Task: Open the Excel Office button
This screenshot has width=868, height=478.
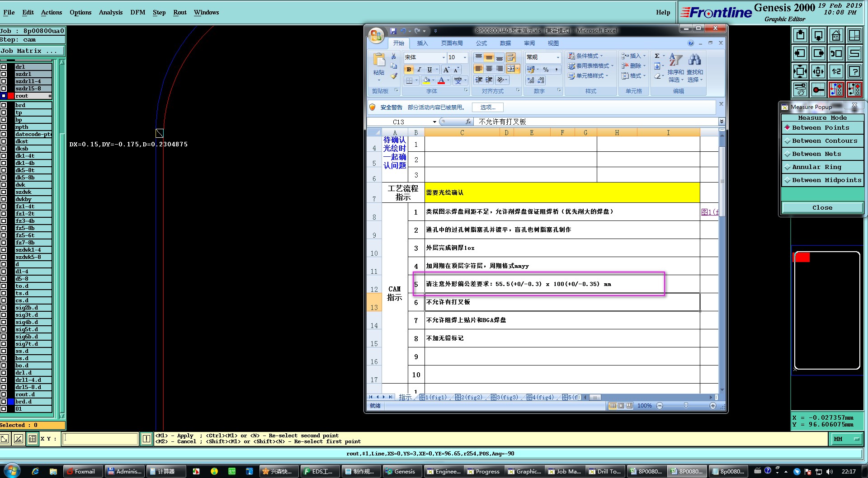Action: click(x=376, y=35)
